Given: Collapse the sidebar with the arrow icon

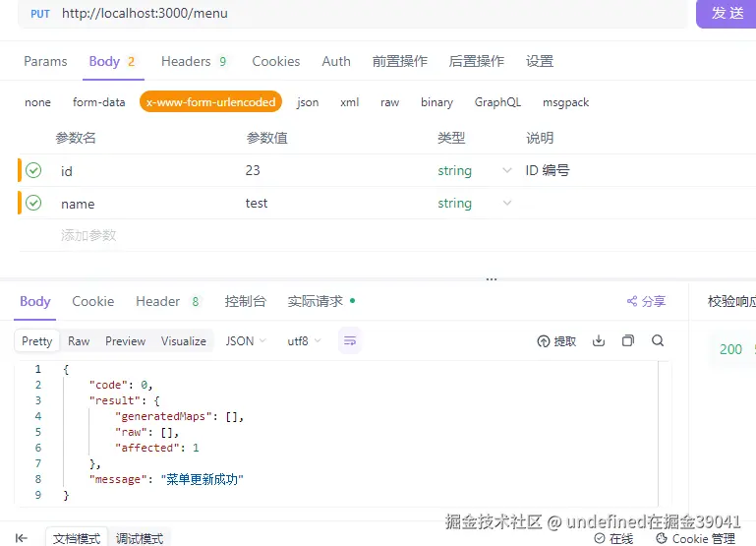Looking at the screenshot, I should (x=22, y=538).
